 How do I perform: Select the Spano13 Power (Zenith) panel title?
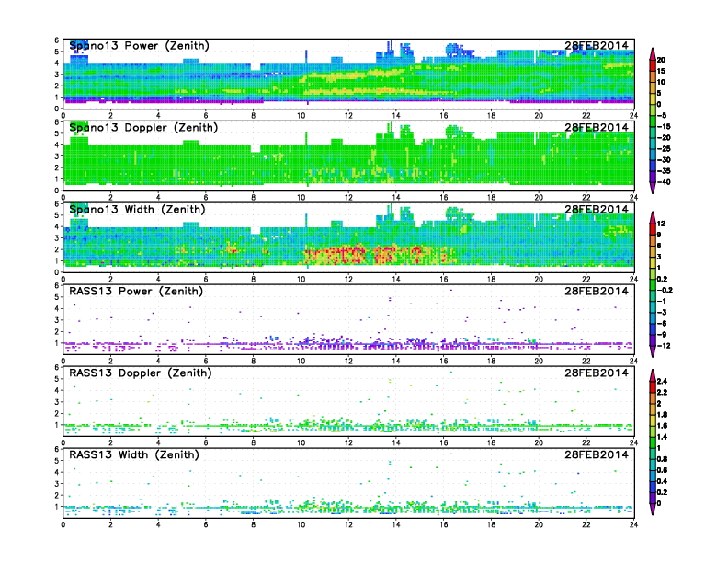(x=139, y=46)
